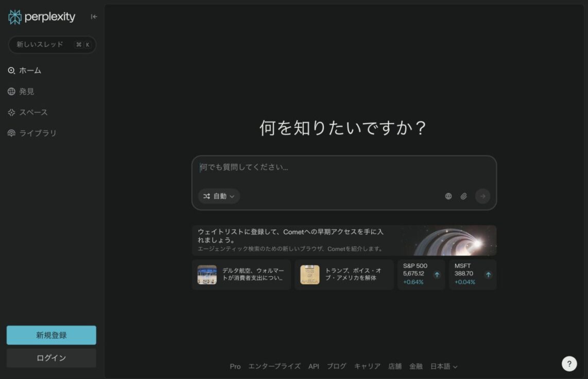Click the Perplexity logo icon
This screenshot has width=588, height=379.
pos(14,16)
